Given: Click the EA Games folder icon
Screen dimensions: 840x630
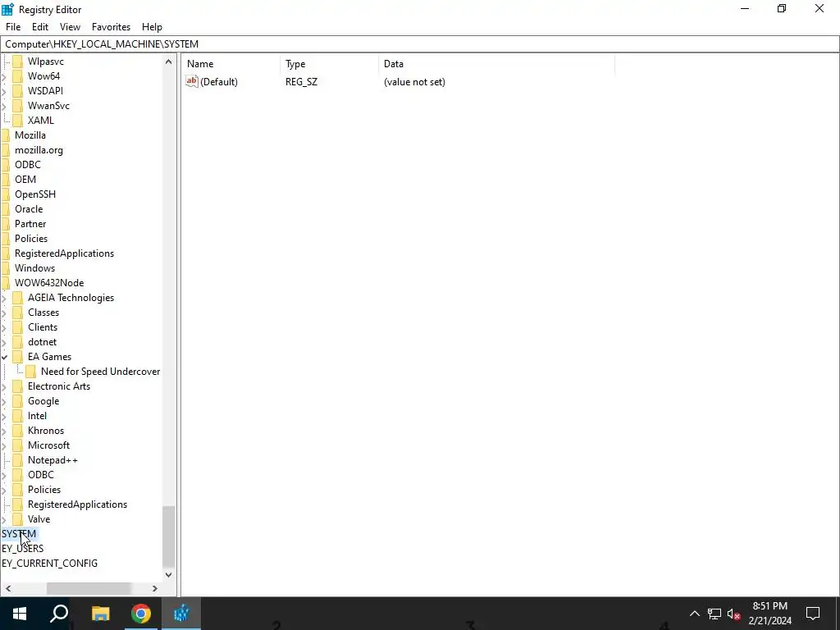Looking at the screenshot, I should click(18, 357).
